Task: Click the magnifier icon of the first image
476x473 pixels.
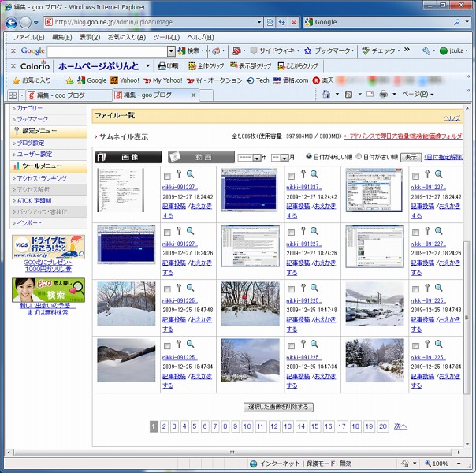Action: click(189, 175)
